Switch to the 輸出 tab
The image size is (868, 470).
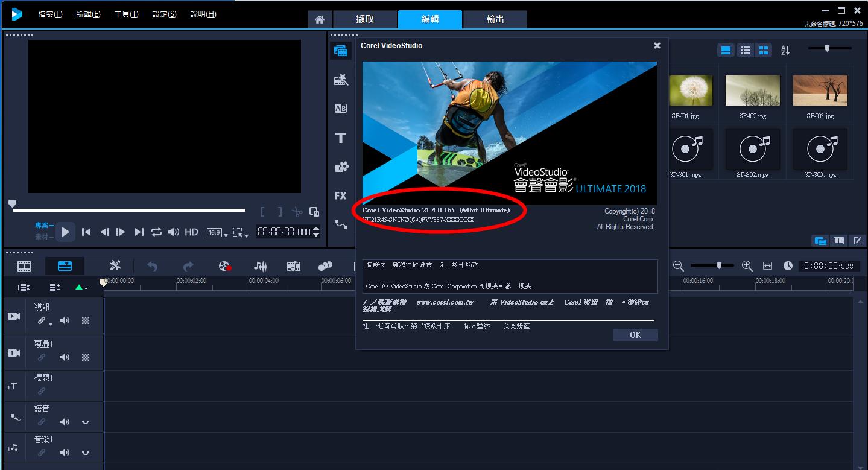pyautogui.click(x=495, y=19)
